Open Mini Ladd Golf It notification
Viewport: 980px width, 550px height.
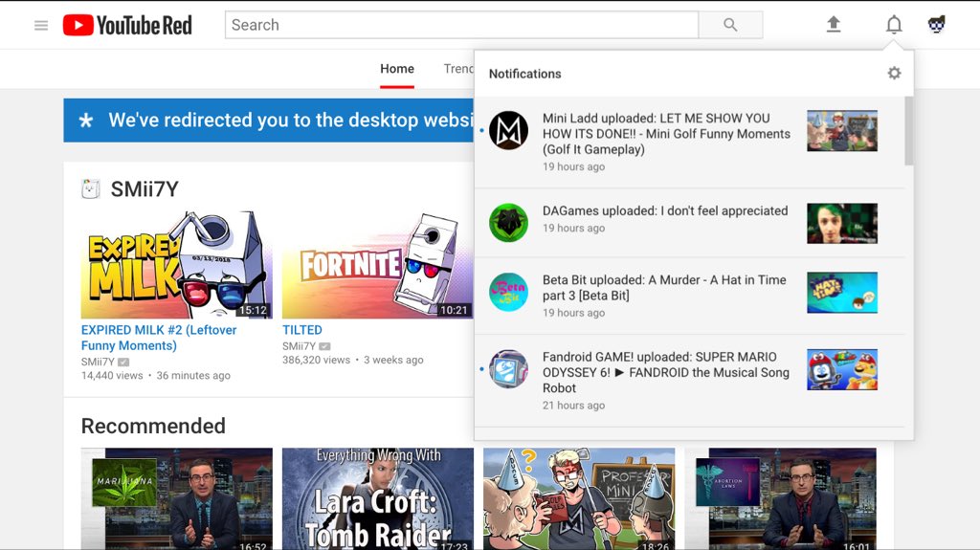point(689,142)
